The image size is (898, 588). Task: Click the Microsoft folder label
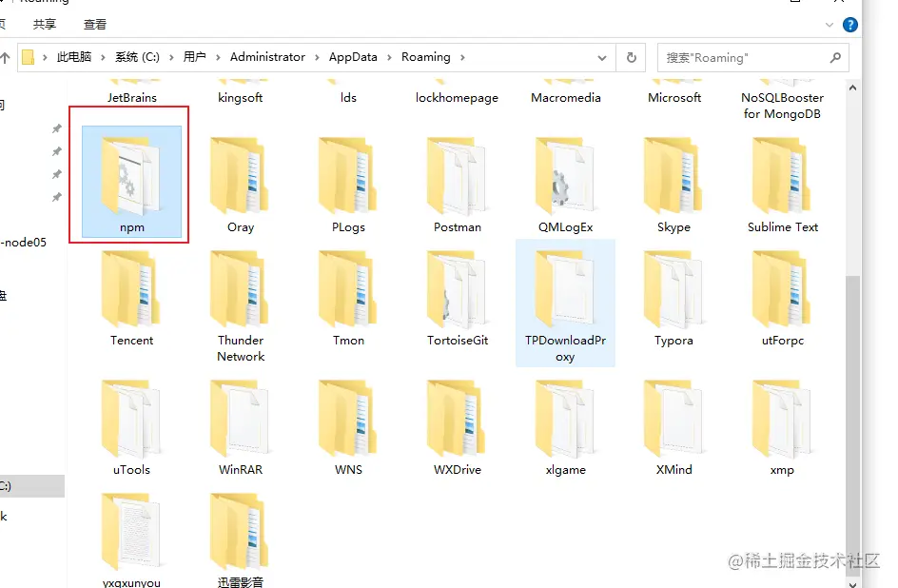click(674, 97)
